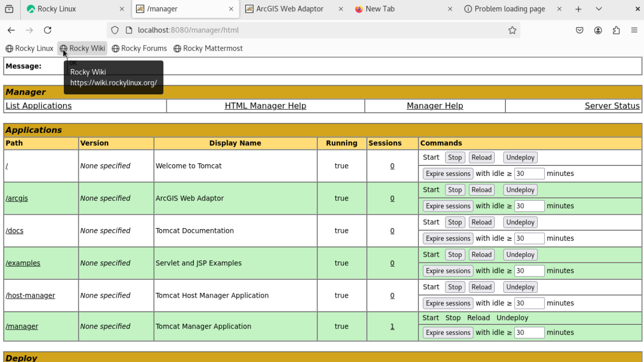Reload the current page
This screenshot has width=644, height=362.
(x=47, y=30)
